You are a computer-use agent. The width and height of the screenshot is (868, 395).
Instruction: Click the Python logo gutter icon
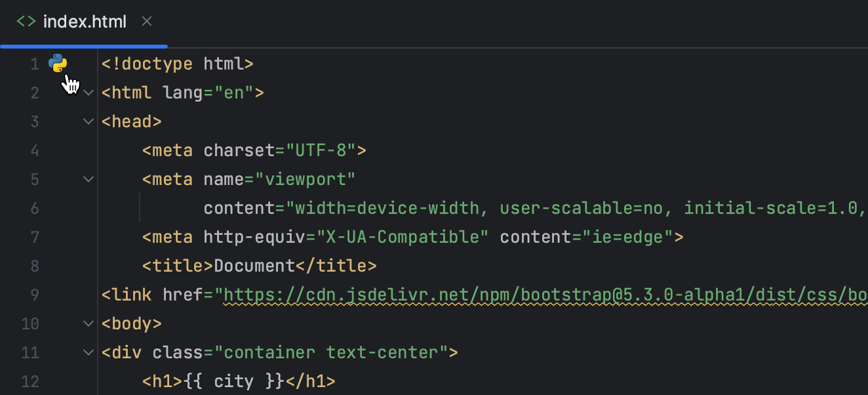(58, 64)
